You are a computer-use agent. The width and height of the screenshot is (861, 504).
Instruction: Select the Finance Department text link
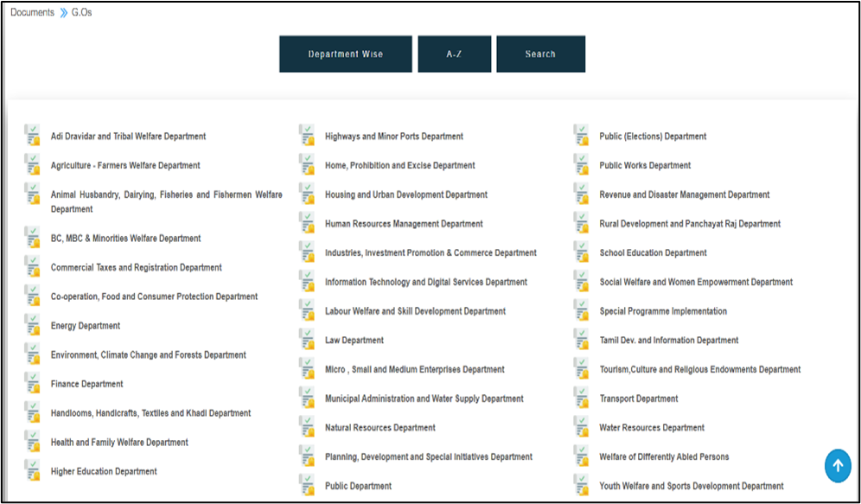click(x=86, y=384)
